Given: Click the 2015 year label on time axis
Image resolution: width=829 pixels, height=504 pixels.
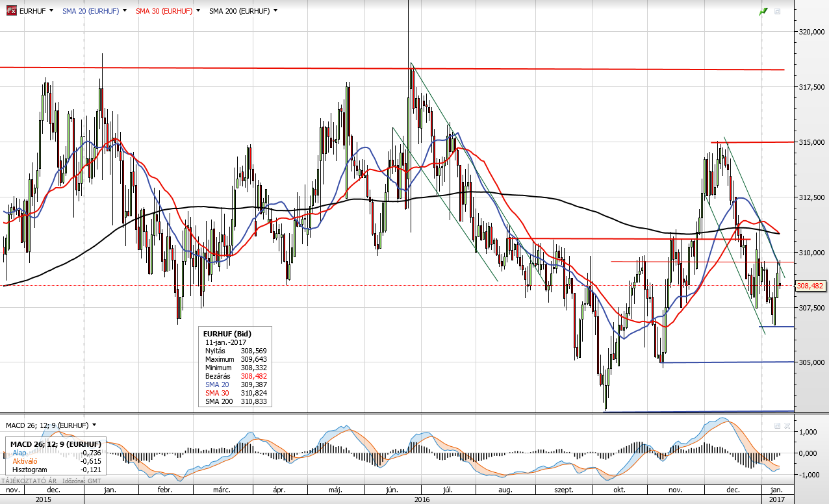Looking at the screenshot, I should coord(43,499).
